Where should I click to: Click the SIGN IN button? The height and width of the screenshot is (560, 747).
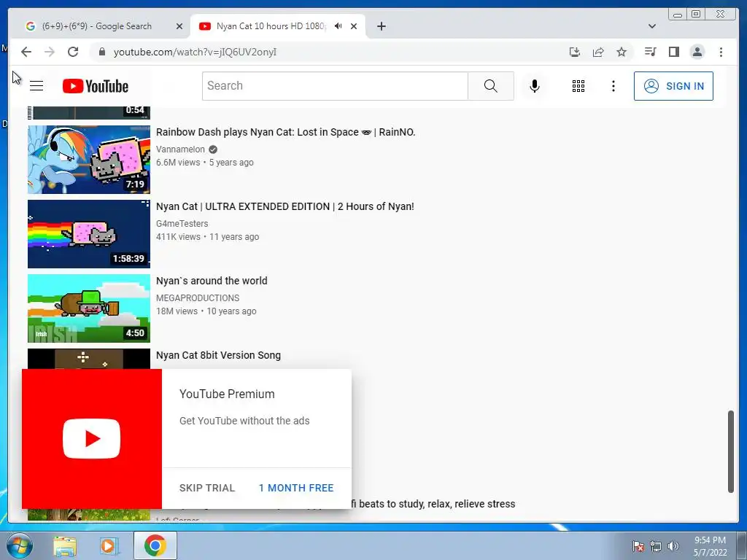click(x=673, y=86)
